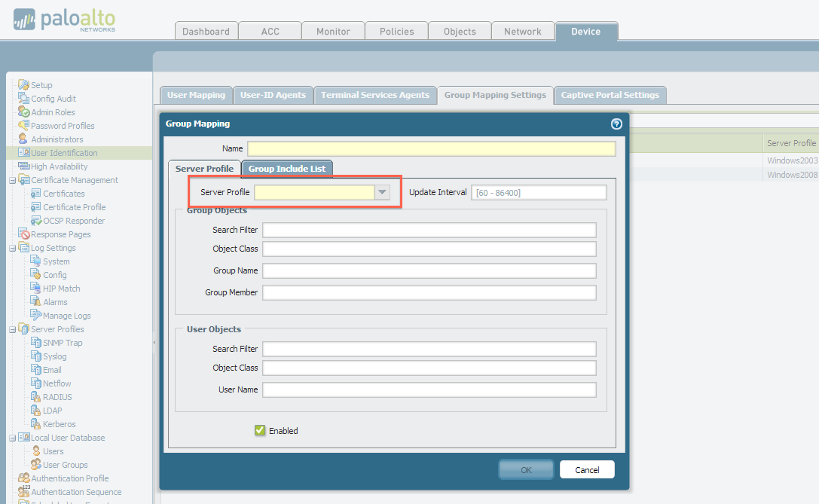Click the Name input field
This screenshot has width=819, height=504.
pyautogui.click(x=429, y=148)
